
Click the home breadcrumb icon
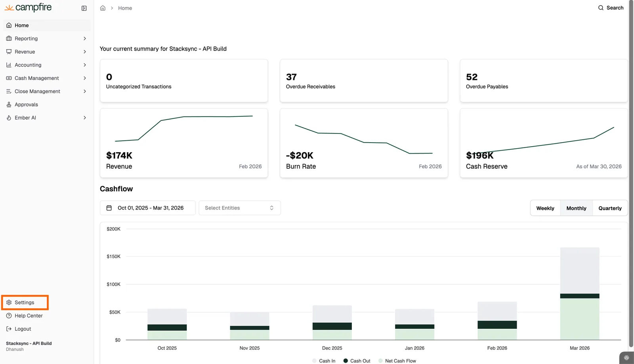(x=103, y=8)
